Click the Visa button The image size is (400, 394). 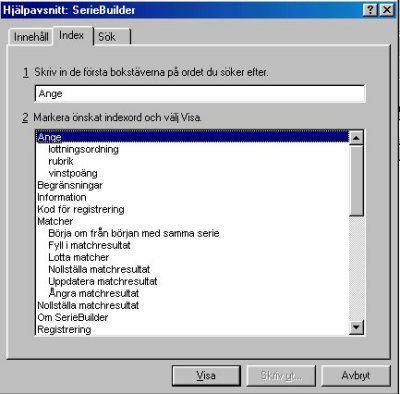pos(206,376)
